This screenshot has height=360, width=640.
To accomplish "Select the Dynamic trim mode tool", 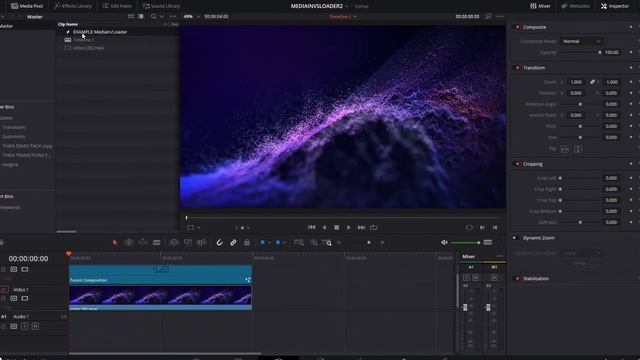I will [x=142, y=242].
